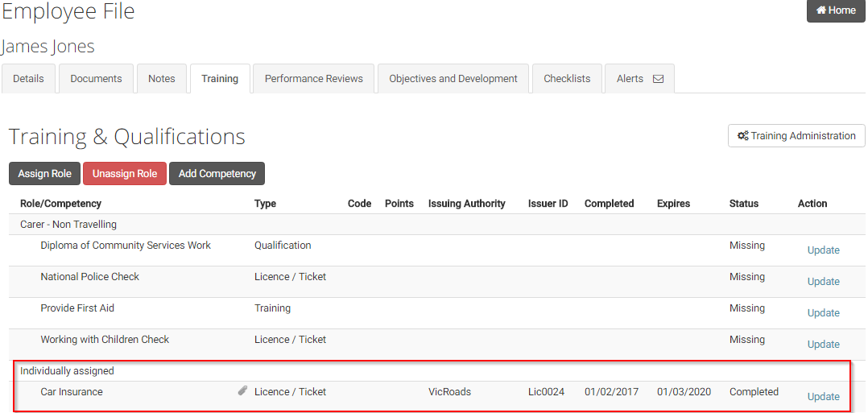
Task: Click the envelope icon in Alerts tab
Action: tap(658, 79)
